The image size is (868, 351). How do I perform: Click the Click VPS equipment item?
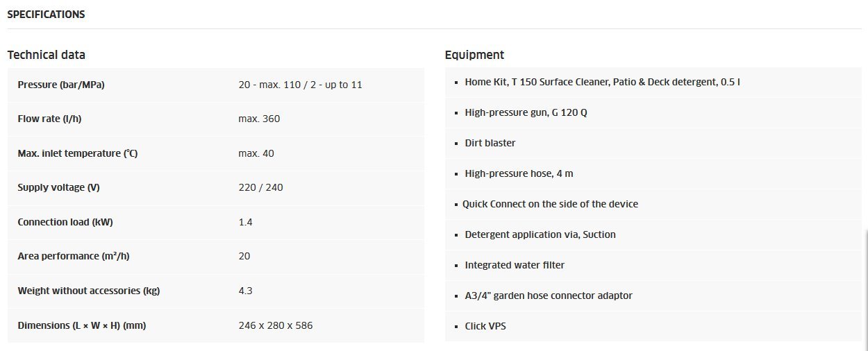pos(485,326)
